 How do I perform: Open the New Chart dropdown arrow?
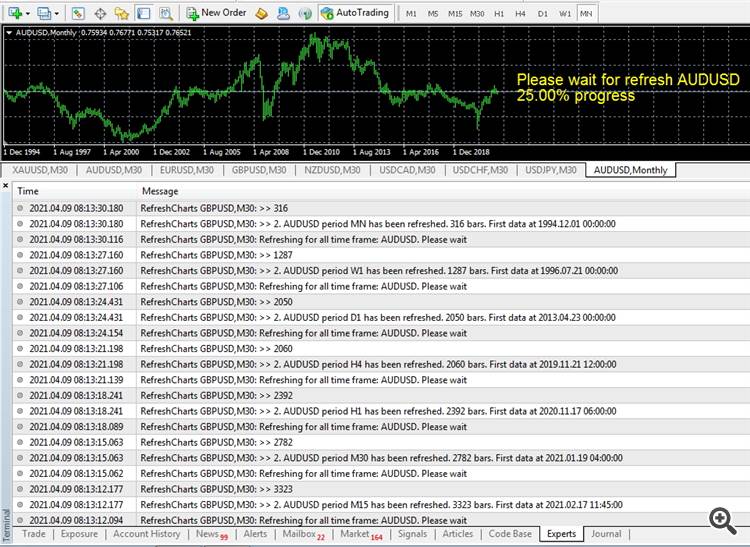click(x=27, y=13)
